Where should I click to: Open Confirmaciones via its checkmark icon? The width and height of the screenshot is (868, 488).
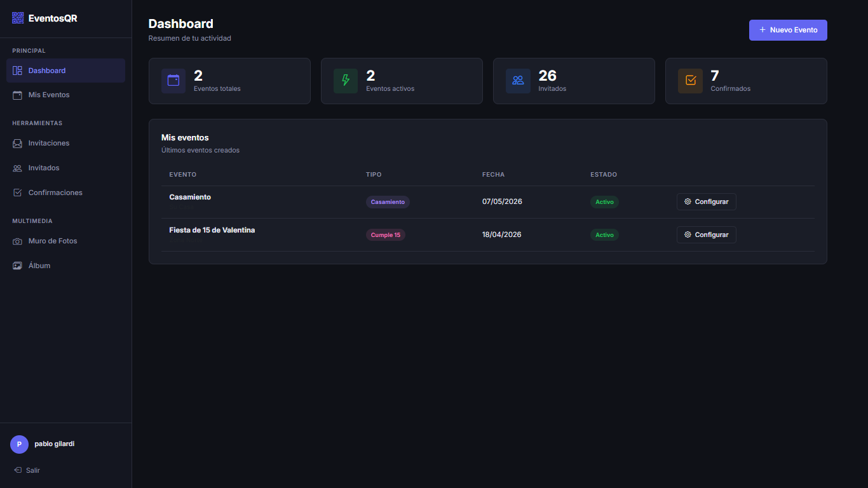[x=17, y=193]
